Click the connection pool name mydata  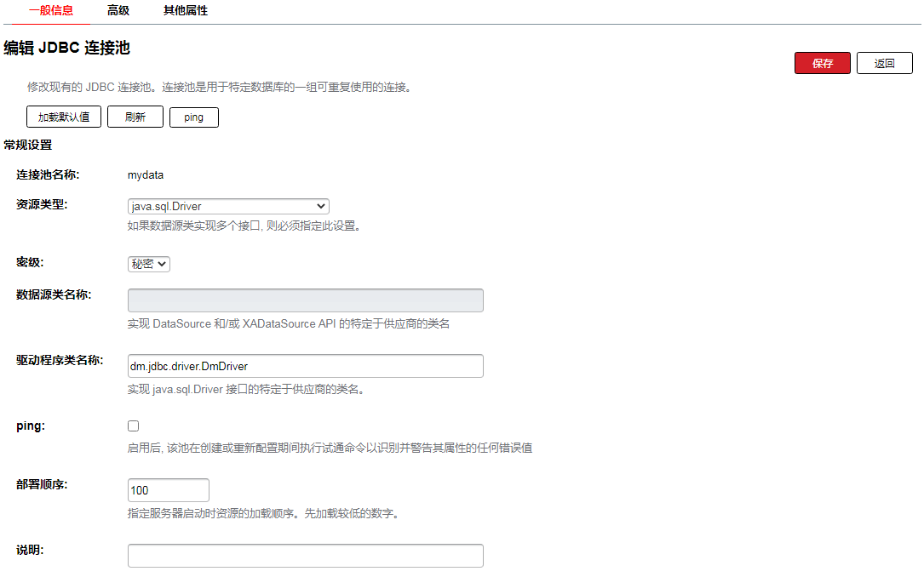coord(146,175)
